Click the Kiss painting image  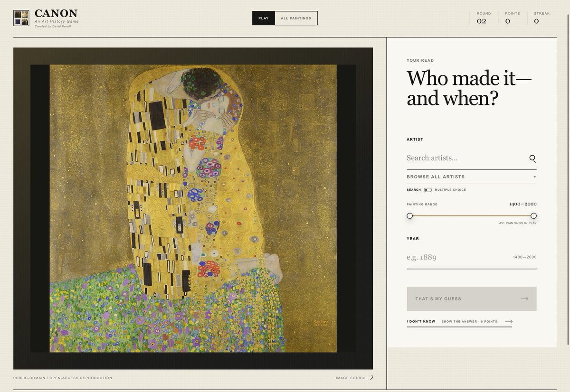tap(193, 208)
